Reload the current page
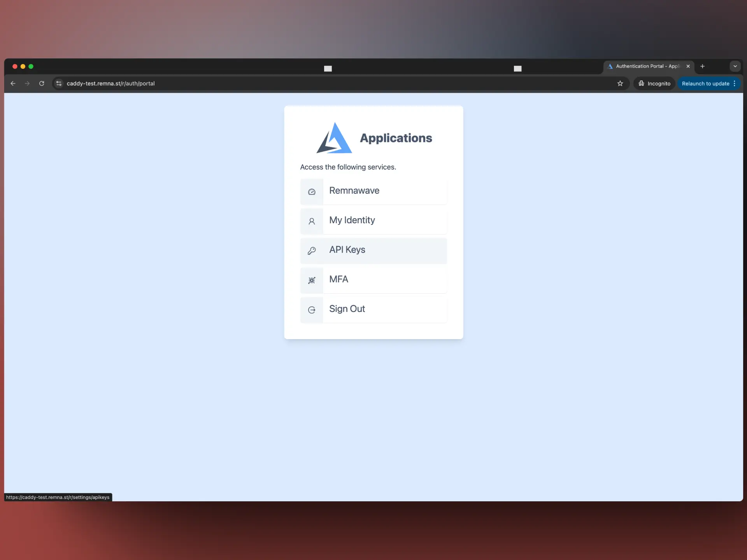The image size is (747, 560). pos(41,83)
